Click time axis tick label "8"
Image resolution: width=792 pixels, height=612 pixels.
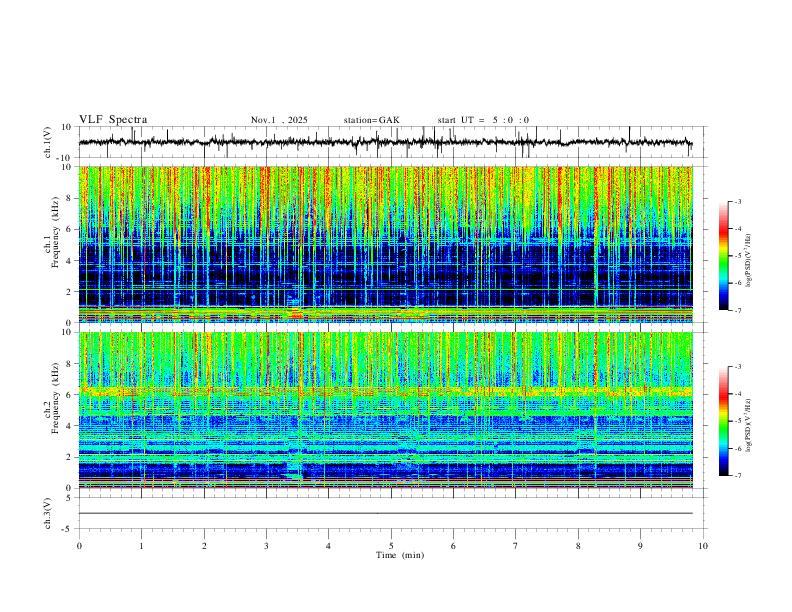578,546
